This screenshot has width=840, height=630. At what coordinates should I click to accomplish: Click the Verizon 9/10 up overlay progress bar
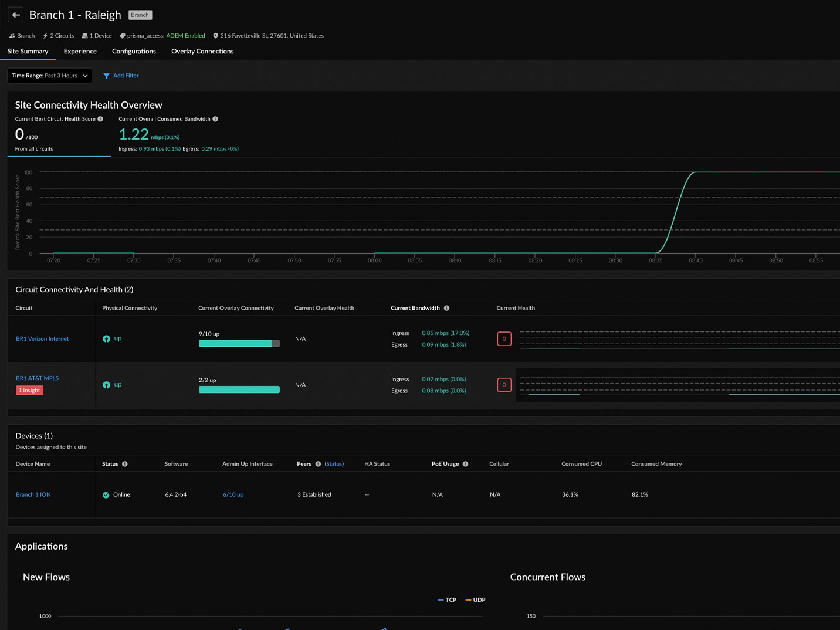coord(239,344)
